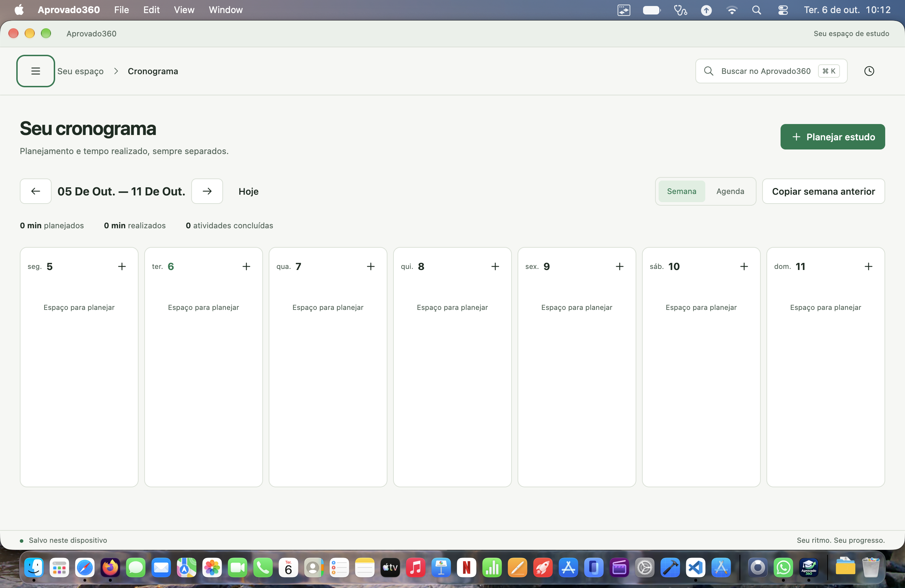This screenshot has height=588, width=905.
Task: Open System Settings gear in Dock
Action: [644, 568]
